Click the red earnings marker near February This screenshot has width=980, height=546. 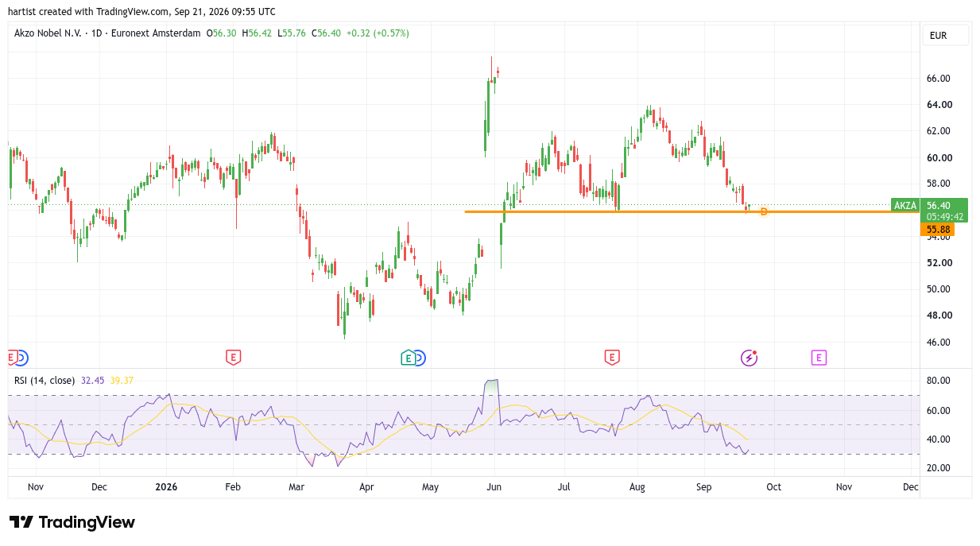233,358
